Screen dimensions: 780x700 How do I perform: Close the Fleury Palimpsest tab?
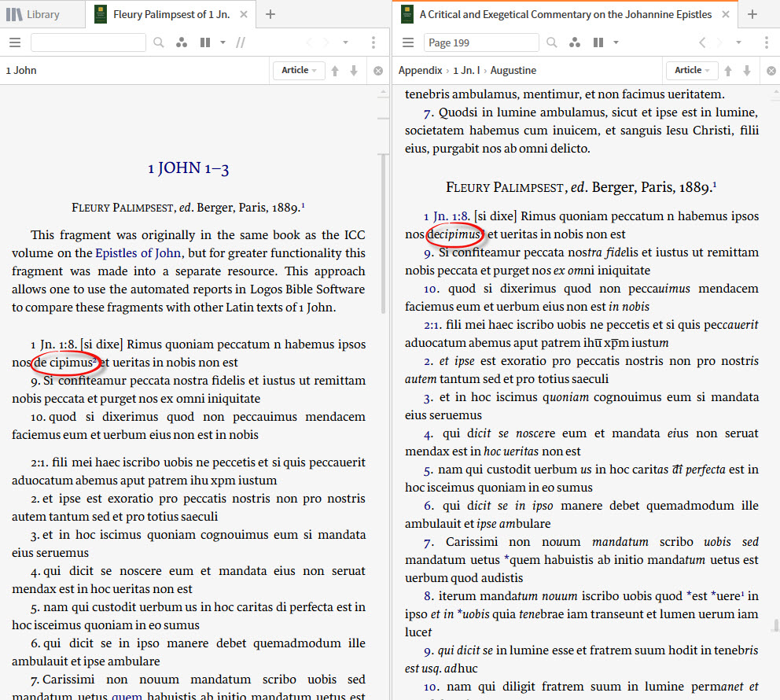[244, 14]
